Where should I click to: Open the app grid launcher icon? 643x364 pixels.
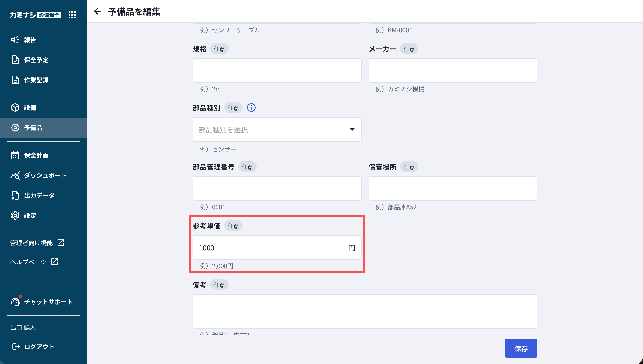[x=72, y=15]
